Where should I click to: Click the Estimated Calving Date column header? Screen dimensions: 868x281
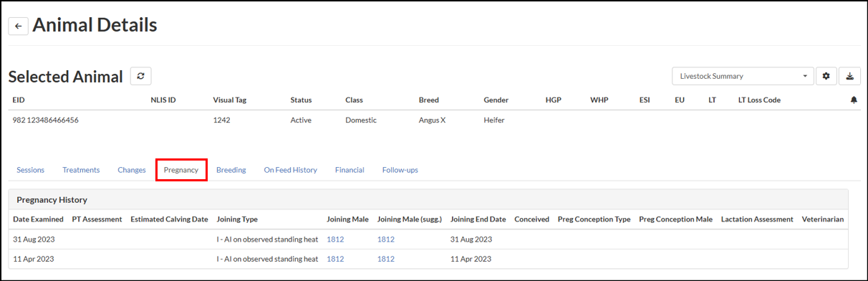pyautogui.click(x=169, y=219)
